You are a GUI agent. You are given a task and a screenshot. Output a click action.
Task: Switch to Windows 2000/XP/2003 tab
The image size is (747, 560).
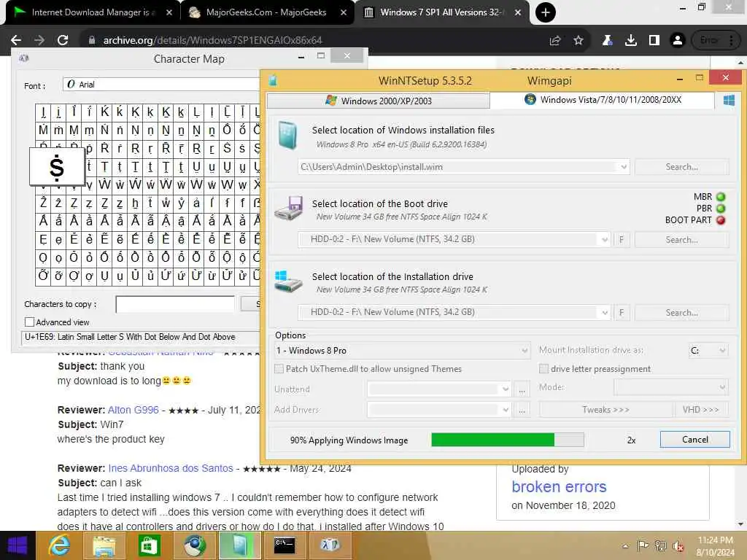pyautogui.click(x=379, y=101)
